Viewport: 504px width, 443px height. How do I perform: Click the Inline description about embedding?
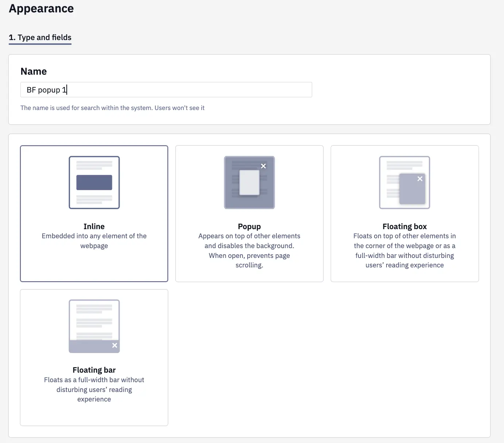94,241
